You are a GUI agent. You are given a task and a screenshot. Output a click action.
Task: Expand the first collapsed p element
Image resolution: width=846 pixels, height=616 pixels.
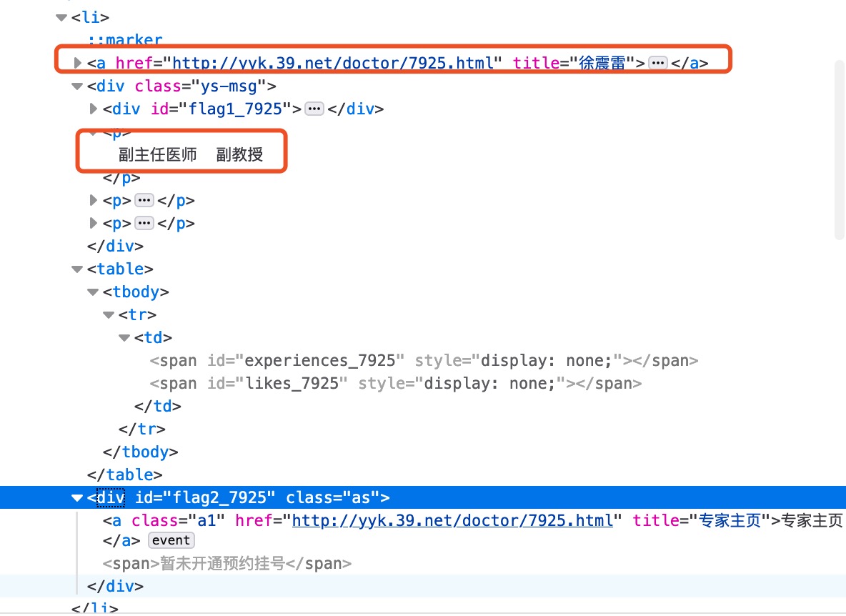pyautogui.click(x=94, y=201)
